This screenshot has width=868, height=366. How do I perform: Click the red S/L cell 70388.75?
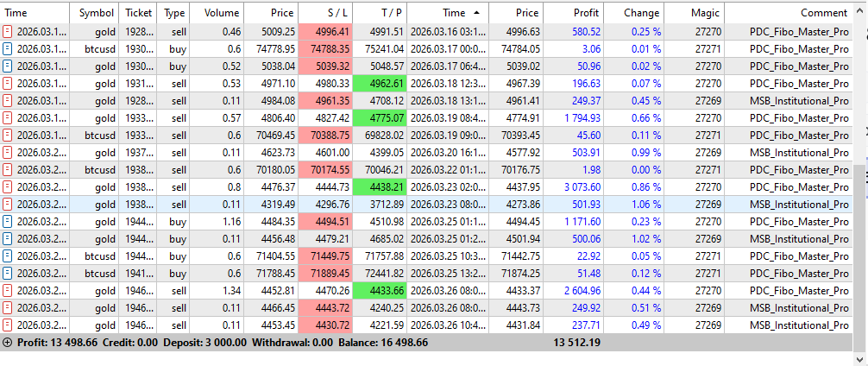click(325, 136)
